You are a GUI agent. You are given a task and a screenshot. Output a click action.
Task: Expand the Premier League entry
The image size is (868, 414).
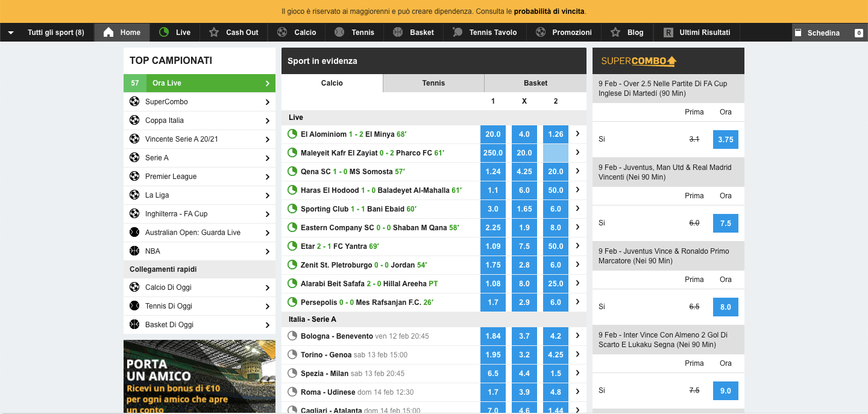[x=267, y=176]
